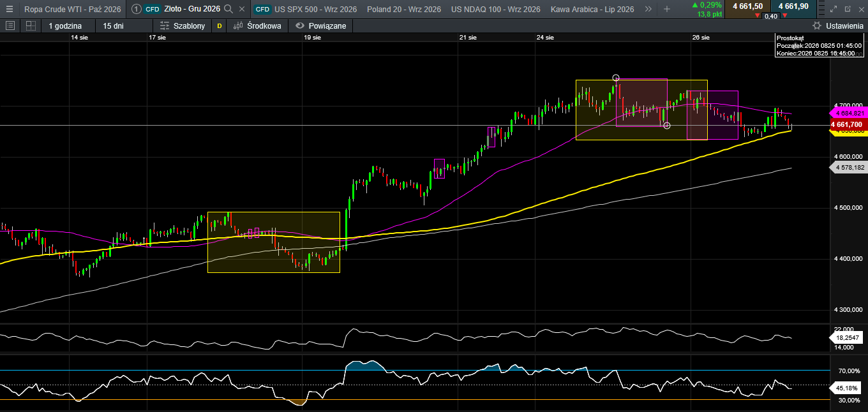The image size is (868, 412).
Task: Open the 1 godzina timeframe dropdown
Action: click(x=65, y=26)
